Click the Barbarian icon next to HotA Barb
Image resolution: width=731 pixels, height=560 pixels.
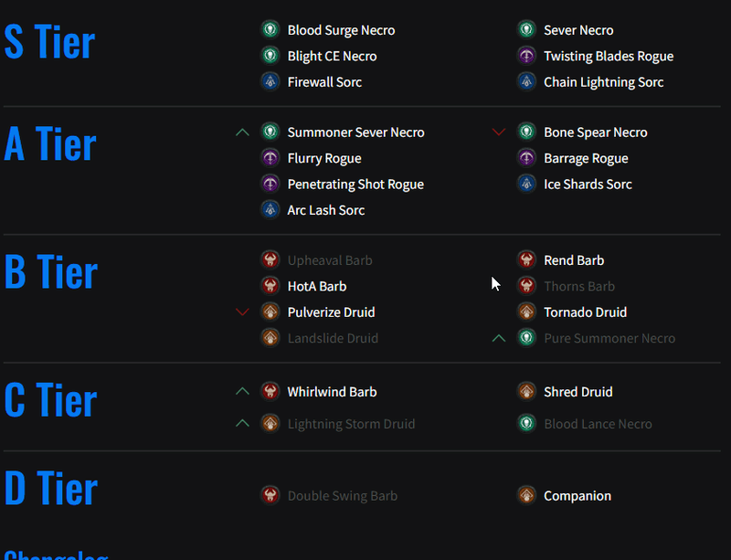(270, 286)
